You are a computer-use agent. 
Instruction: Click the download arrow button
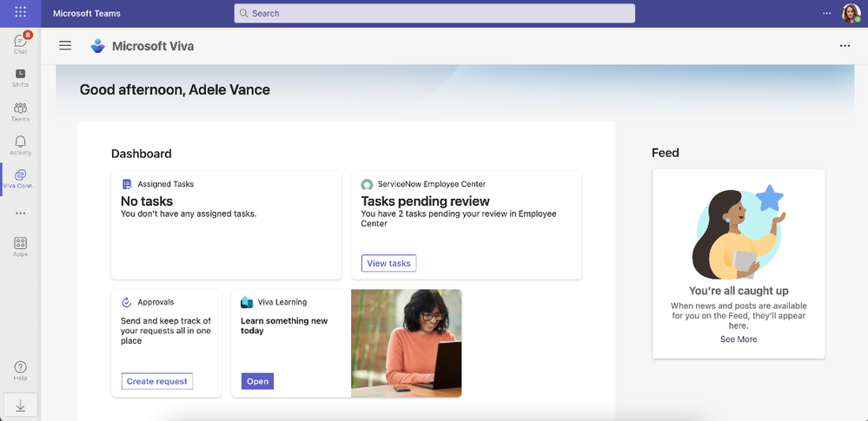click(21, 405)
